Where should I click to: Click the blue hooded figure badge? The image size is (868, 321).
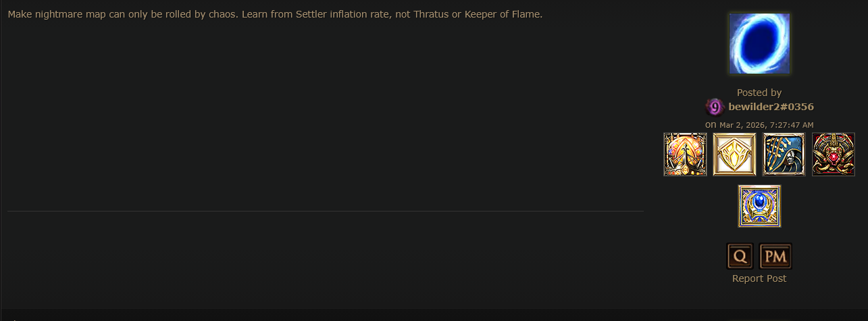pyautogui.click(x=784, y=154)
